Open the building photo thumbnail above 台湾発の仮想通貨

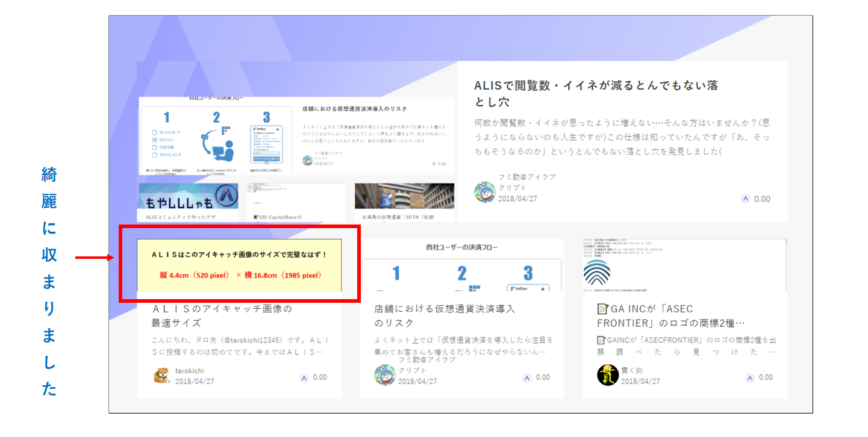[x=404, y=196]
